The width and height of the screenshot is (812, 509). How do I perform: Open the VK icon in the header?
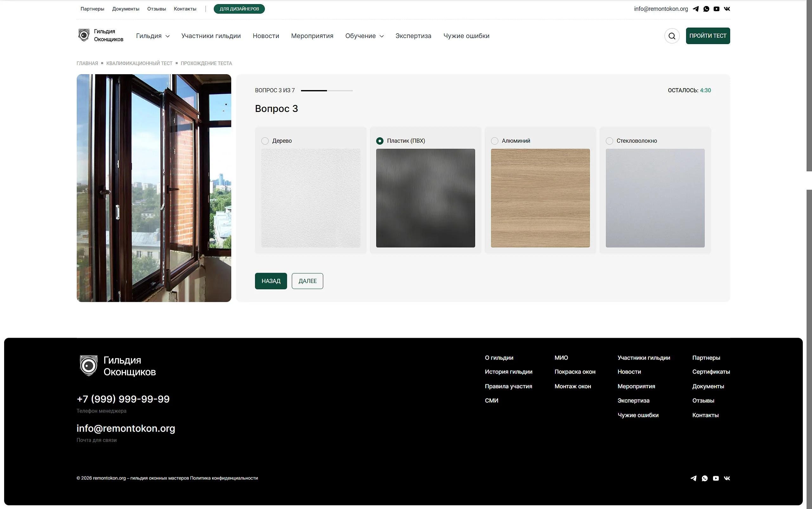pos(727,9)
